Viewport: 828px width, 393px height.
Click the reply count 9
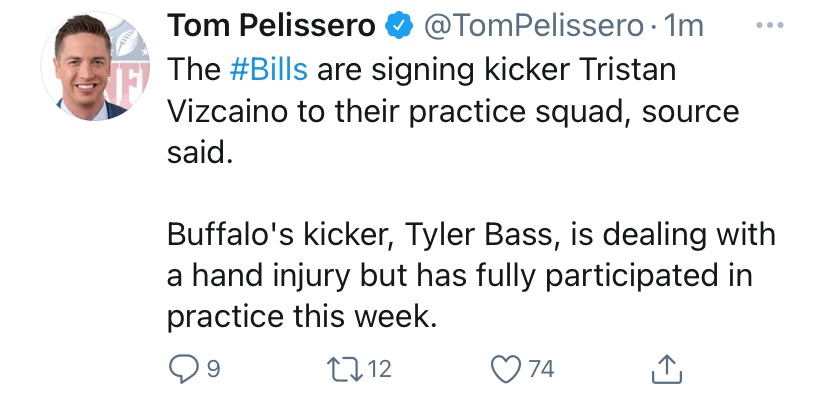tap(211, 368)
